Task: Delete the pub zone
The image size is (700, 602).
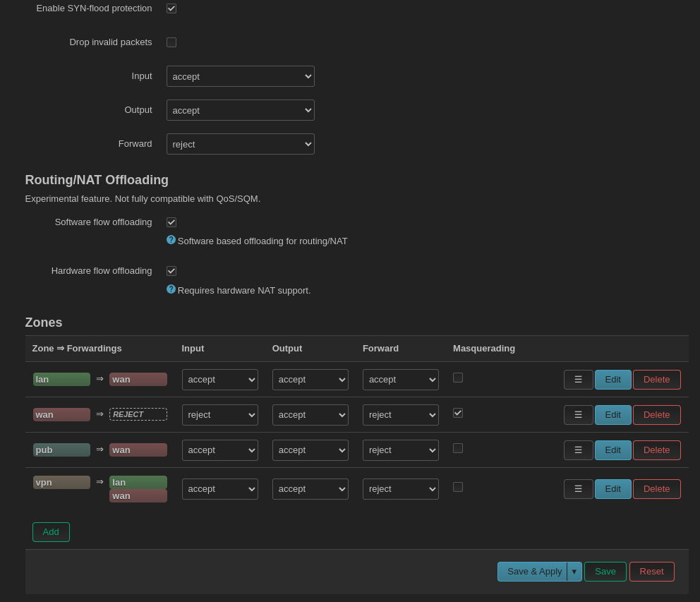Action: click(656, 450)
